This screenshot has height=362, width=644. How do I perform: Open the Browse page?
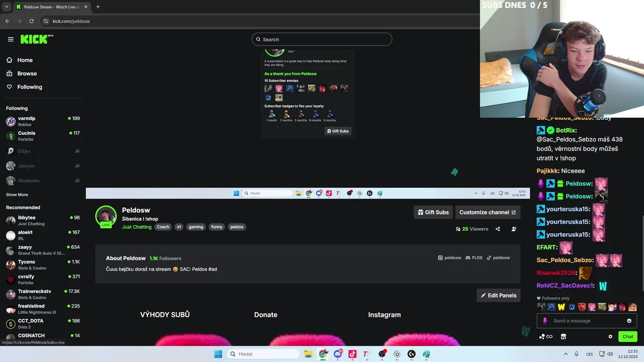pyautogui.click(x=27, y=73)
